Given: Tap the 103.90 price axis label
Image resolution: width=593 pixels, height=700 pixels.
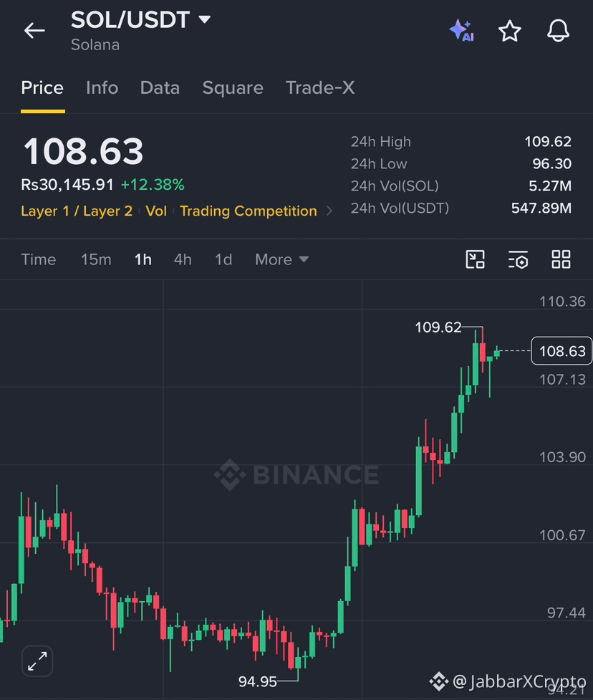Looking at the screenshot, I should click(x=562, y=457).
